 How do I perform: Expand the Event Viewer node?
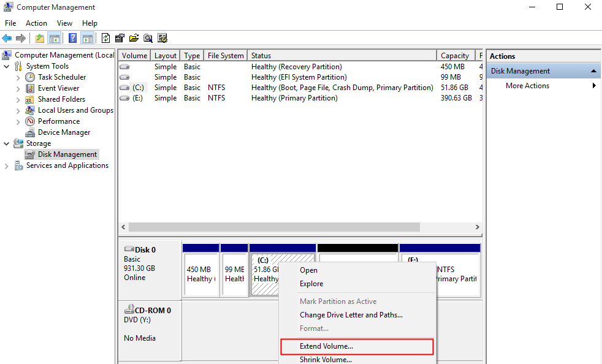click(19, 88)
